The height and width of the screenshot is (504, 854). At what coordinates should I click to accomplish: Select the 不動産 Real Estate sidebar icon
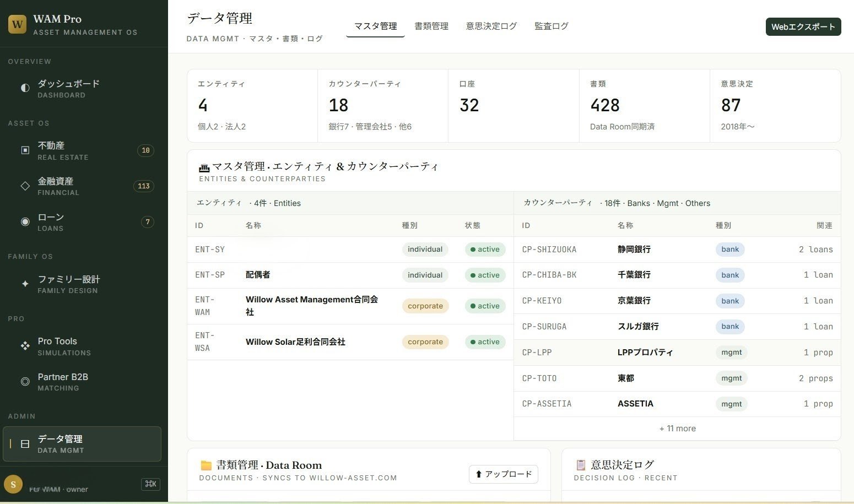(x=25, y=150)
